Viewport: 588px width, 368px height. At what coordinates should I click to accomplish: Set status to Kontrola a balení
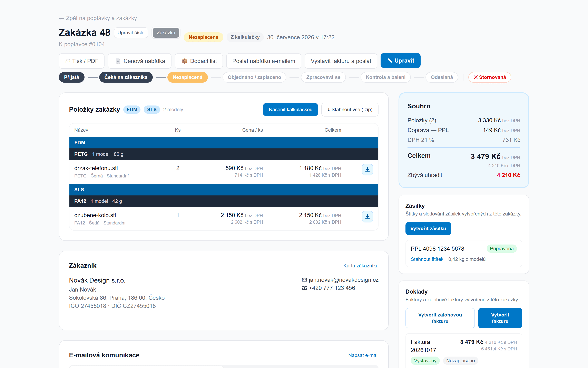click(386, 77)
